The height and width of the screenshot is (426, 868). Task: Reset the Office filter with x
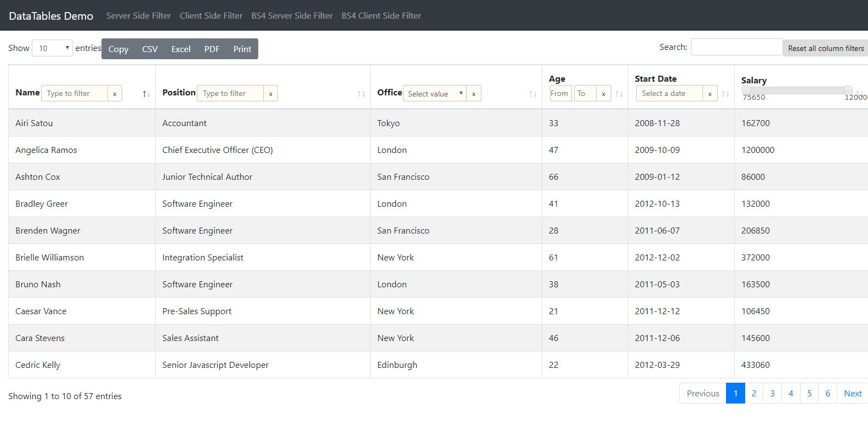[x=474, y=94]
